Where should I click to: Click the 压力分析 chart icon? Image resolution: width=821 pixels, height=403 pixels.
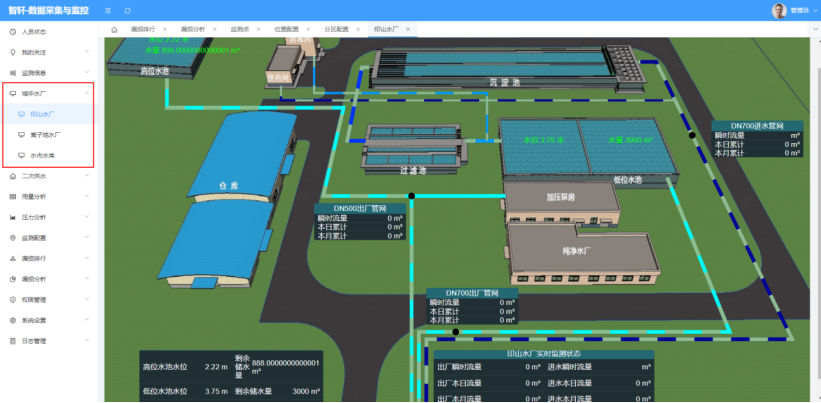13,217
